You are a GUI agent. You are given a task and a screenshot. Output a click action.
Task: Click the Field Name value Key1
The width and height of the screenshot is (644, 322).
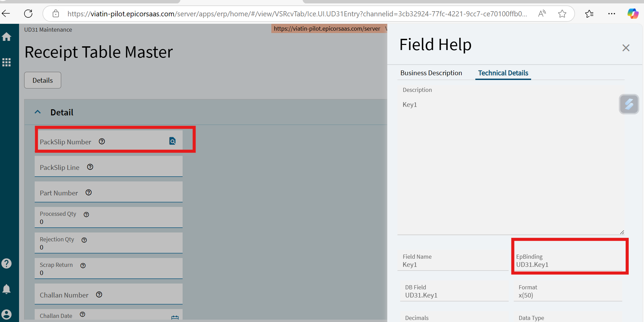(410, 264)
